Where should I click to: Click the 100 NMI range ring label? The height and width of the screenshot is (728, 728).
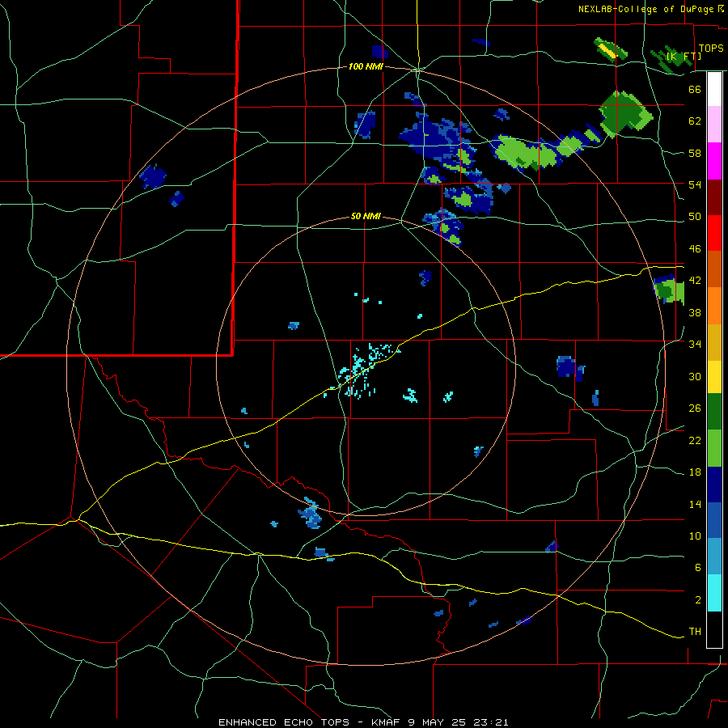pos(366,67)
